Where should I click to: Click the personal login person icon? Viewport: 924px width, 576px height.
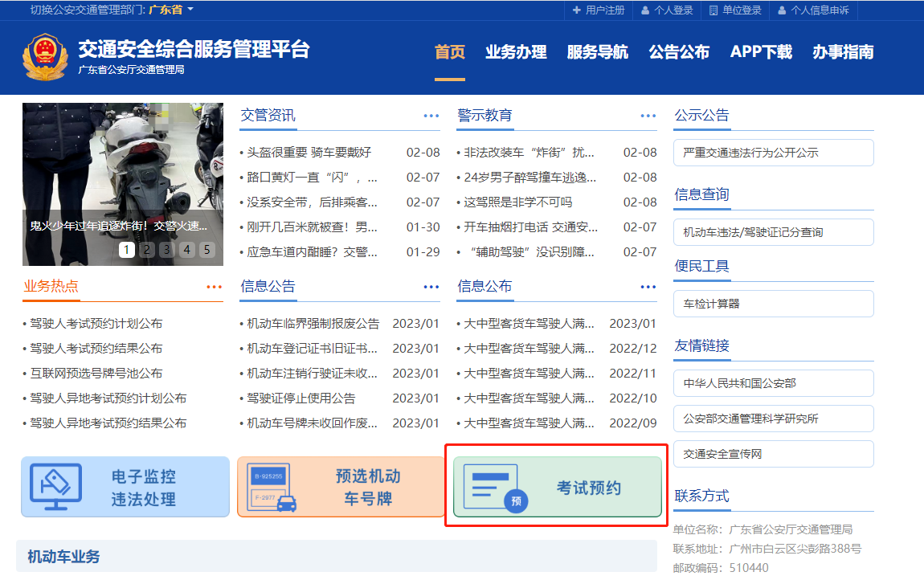click(645, 10)
